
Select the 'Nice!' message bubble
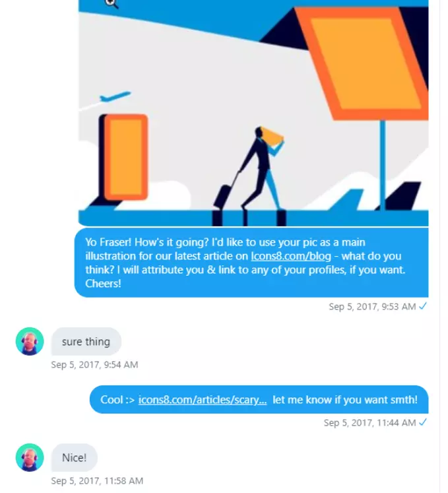(74, 457)
